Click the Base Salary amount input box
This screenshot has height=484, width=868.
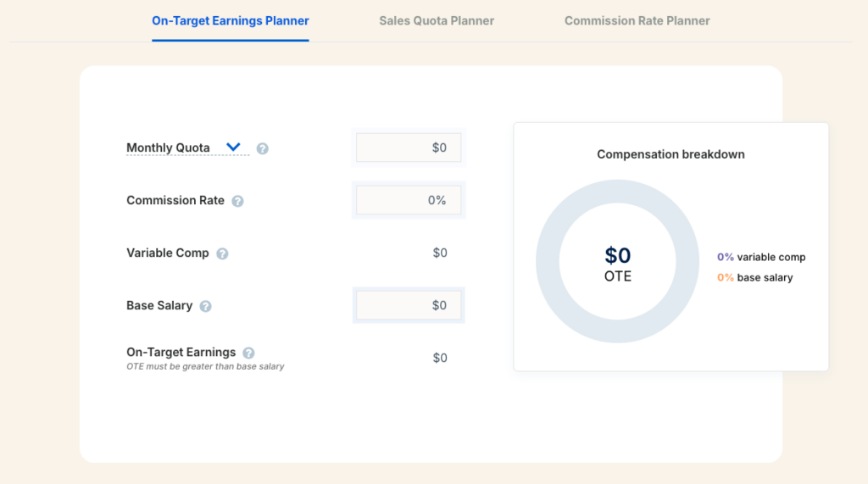coord(409,305)
